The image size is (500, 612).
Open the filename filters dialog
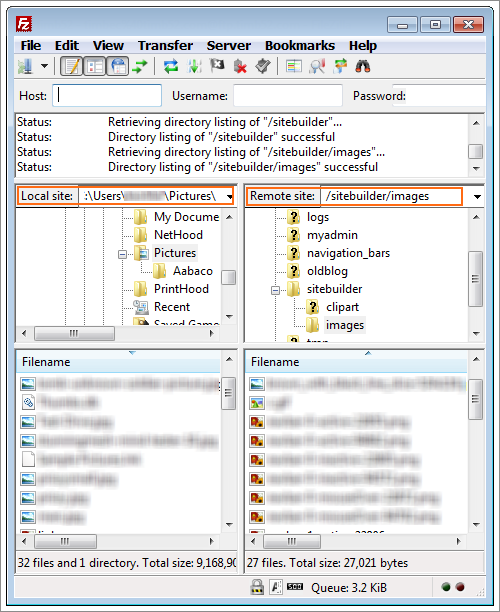point(294,66)
